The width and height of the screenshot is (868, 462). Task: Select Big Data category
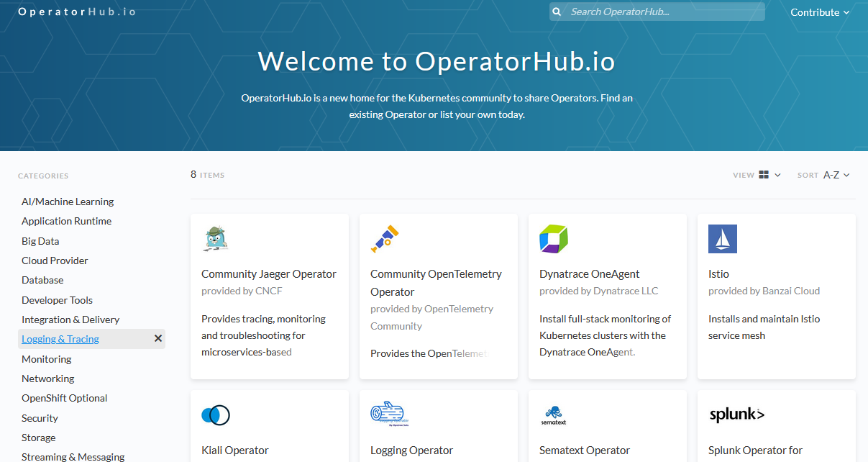[40, 241]
